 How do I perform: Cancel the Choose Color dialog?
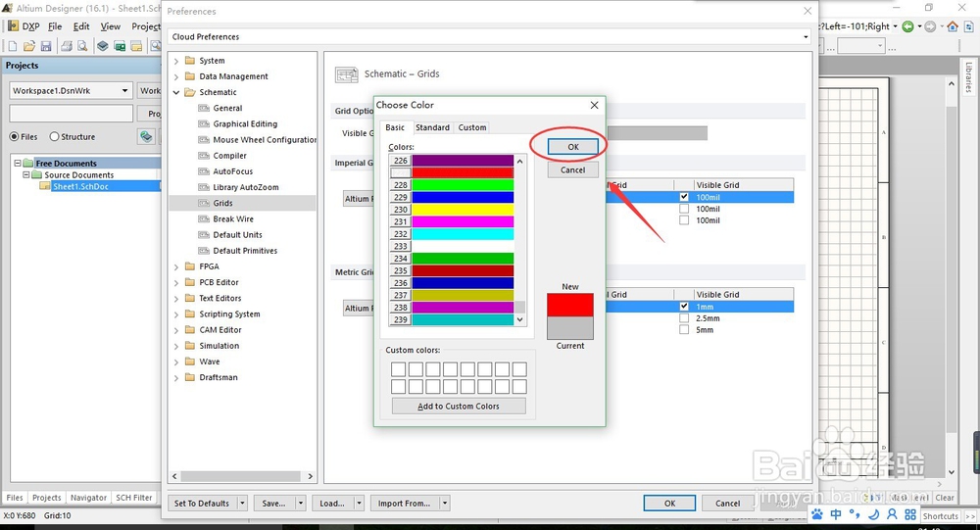point(573,170)
